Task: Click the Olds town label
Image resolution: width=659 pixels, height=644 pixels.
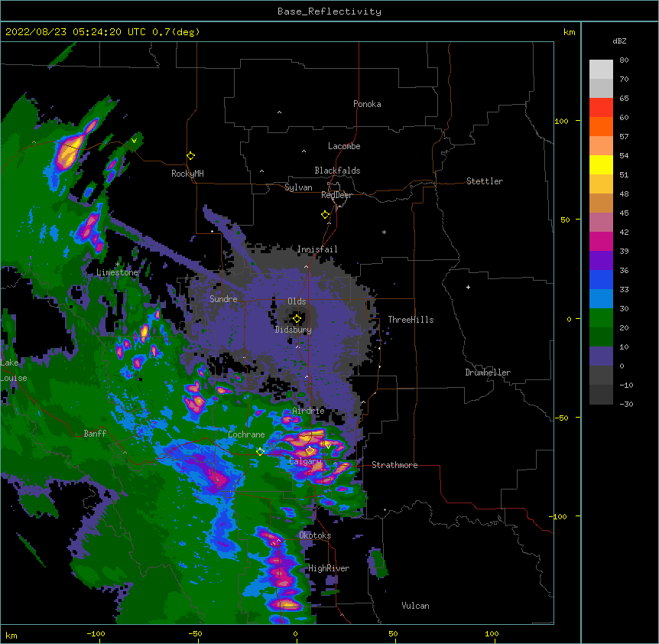Action: click(297, 301)
